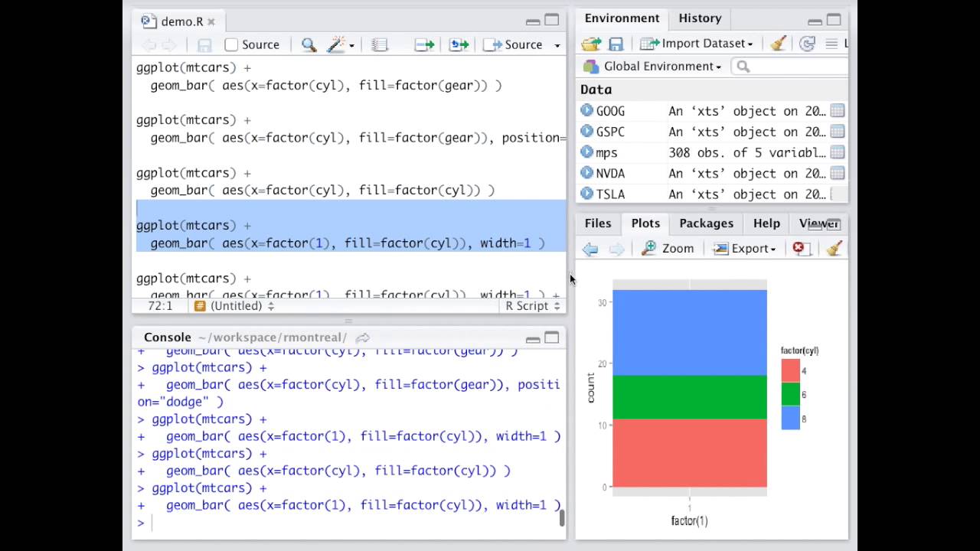This screenshot has height=551, width=980.
Task: Switch to the Files tab
Action: coord(598,223)
